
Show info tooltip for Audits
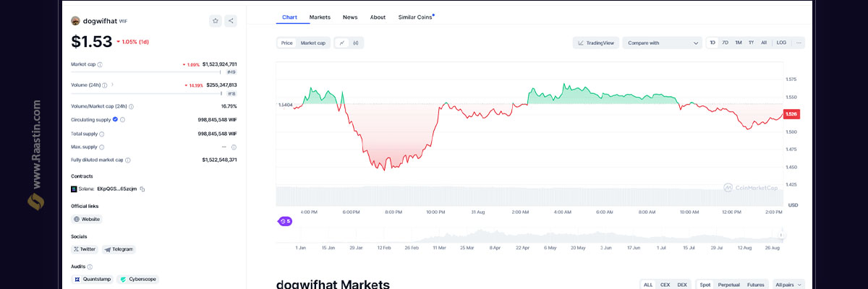click(x=90, y=267)
